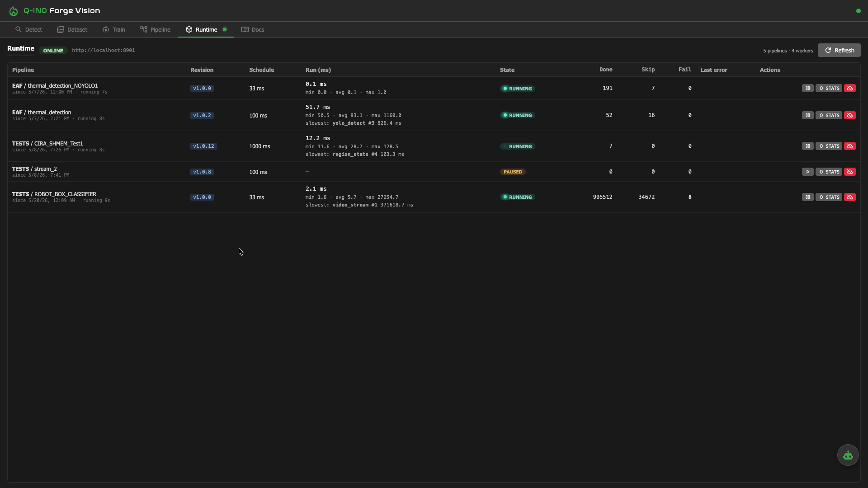Viewport: 868px width, 488px height.
Task: Click the Actions column header
Action: pyautogui.click(x=769, y=70)
